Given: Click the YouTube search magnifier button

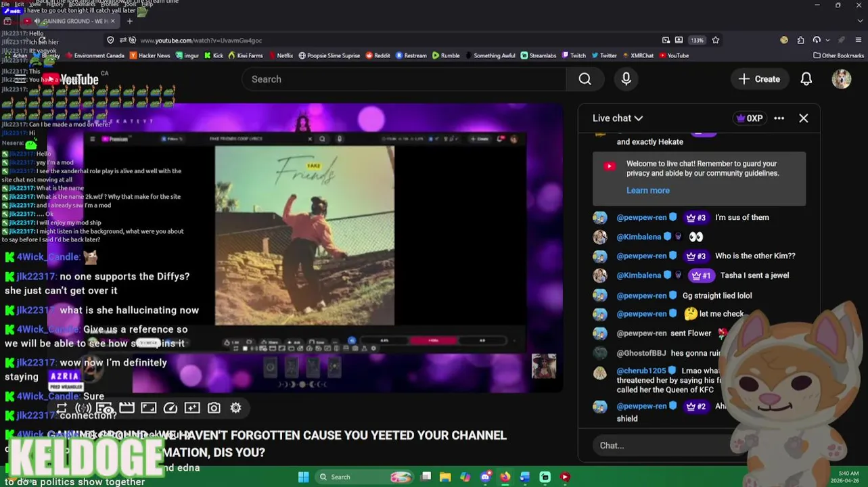Looking at the screenshot, I should click(585, 79).
